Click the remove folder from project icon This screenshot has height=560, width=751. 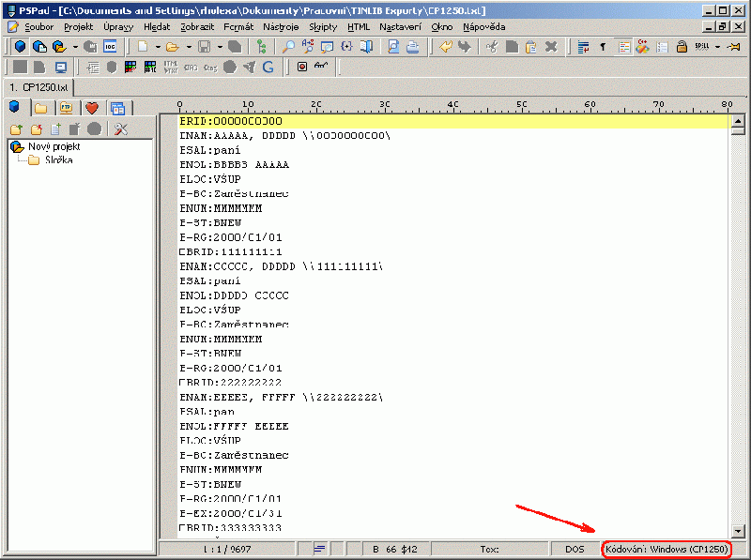click(x=37, y=129)
